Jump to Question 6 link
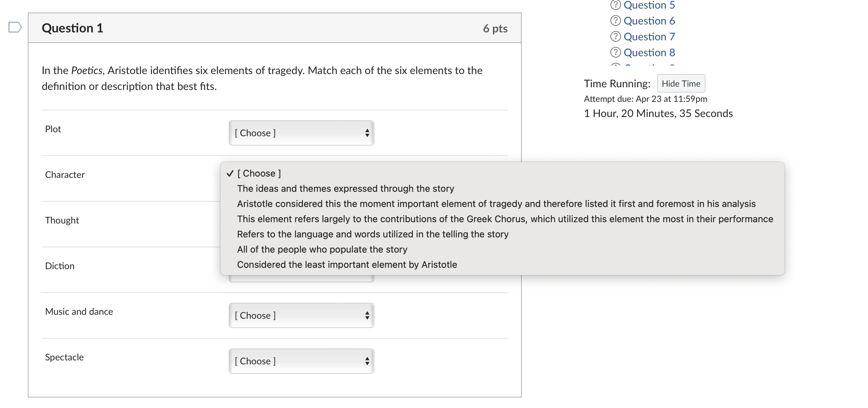868x408 pixels. (649, 21)
